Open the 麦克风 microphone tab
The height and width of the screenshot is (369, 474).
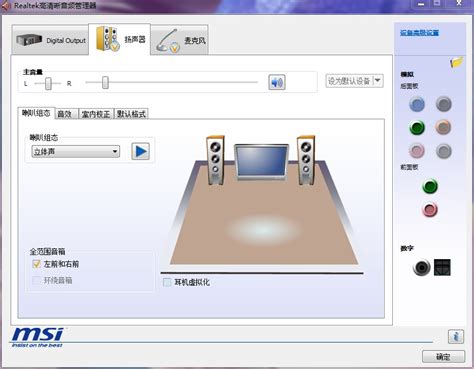[180, 40]
